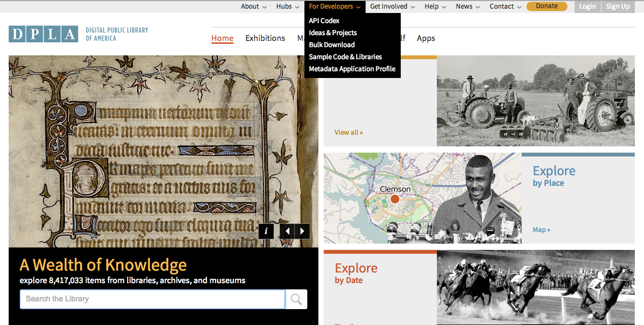The width and height of the screenshot is (644, 325).
Task: Expand the Help dropdown menu
Action: [x=435, y=6]
